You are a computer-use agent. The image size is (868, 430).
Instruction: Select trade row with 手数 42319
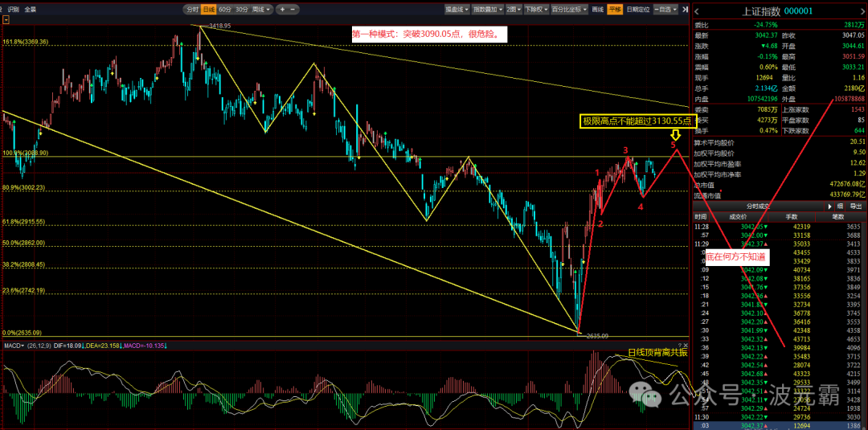[778, 226]
